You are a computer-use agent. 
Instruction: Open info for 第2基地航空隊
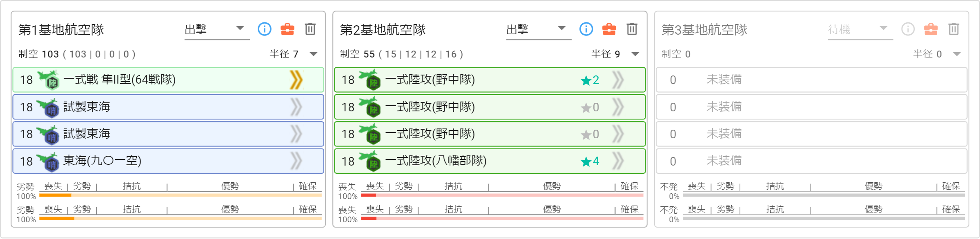coord(586,29)
